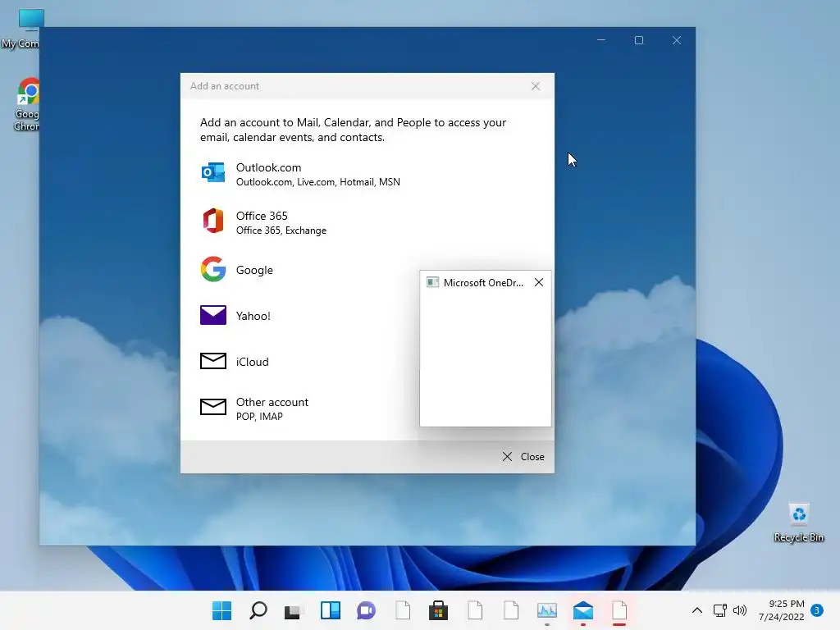The image size is (840, 630).
Task: Click the Microsoft OneDrive popup title icon
Action: click(432, 282)
